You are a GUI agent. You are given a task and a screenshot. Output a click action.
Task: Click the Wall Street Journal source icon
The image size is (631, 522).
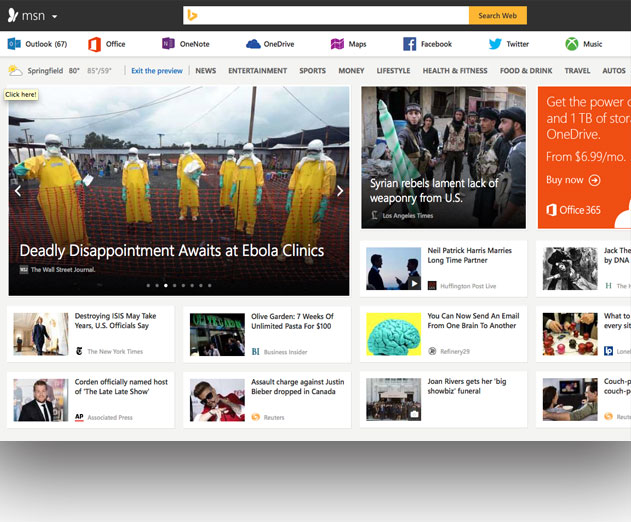(24, 270)
